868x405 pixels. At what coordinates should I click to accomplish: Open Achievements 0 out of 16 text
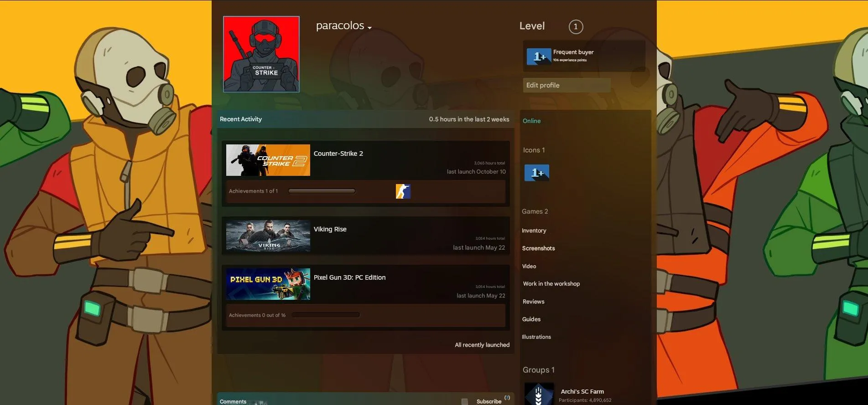tap(257, 315)
